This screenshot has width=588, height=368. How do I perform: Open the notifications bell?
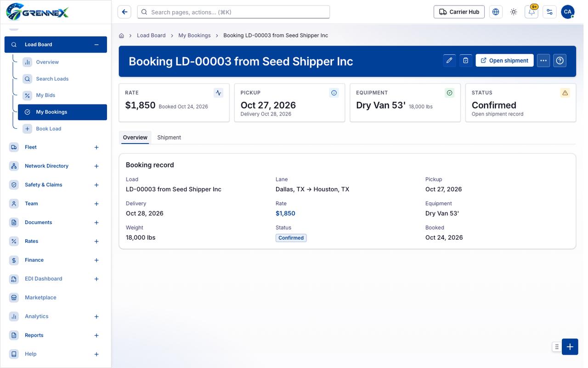pyautogui.click(x=531, y=12)
